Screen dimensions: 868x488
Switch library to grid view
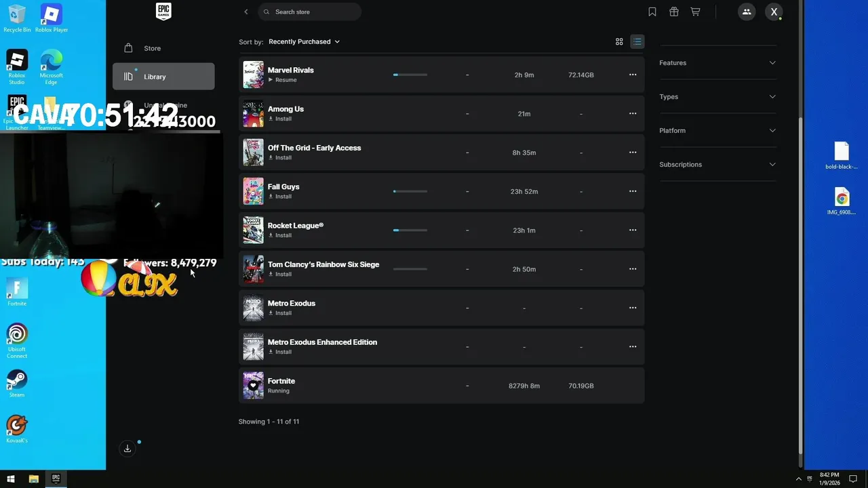(x=619, y=41)
